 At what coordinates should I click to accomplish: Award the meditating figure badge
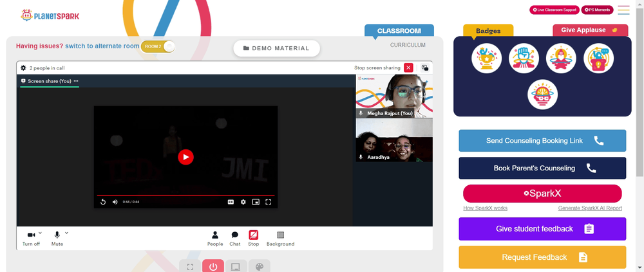point(561,59)
